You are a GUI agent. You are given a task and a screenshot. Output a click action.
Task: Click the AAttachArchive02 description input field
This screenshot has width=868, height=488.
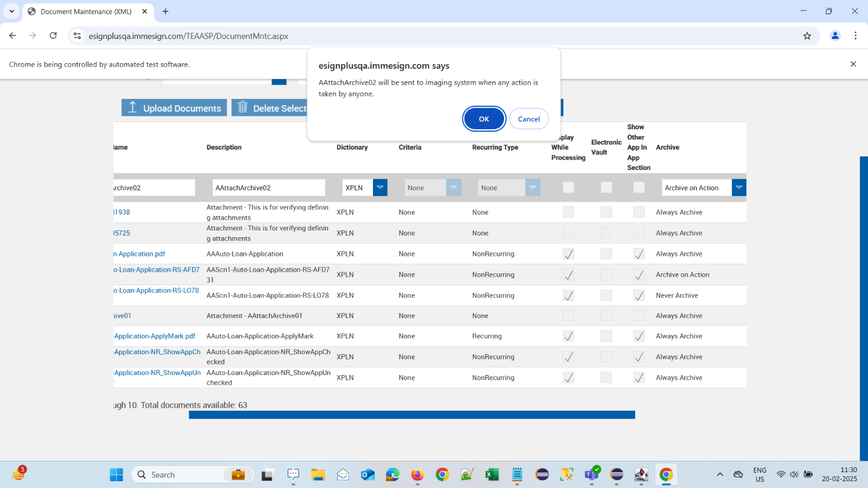tap(268, 188)
